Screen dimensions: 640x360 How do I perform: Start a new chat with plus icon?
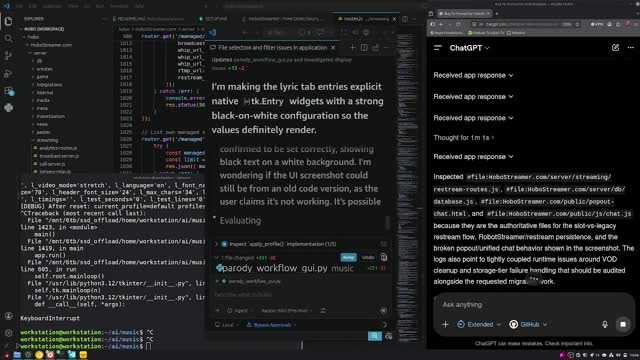pos(352,48)
